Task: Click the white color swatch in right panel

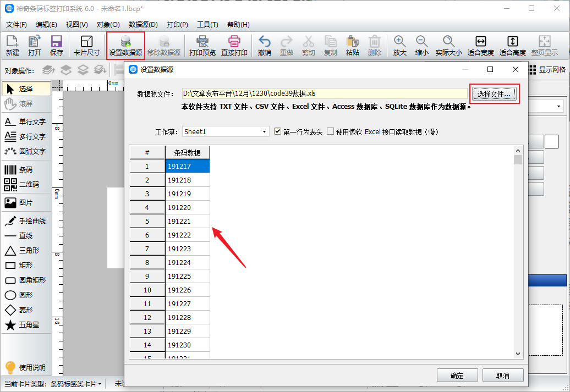Action: click(x=551, y=141)
